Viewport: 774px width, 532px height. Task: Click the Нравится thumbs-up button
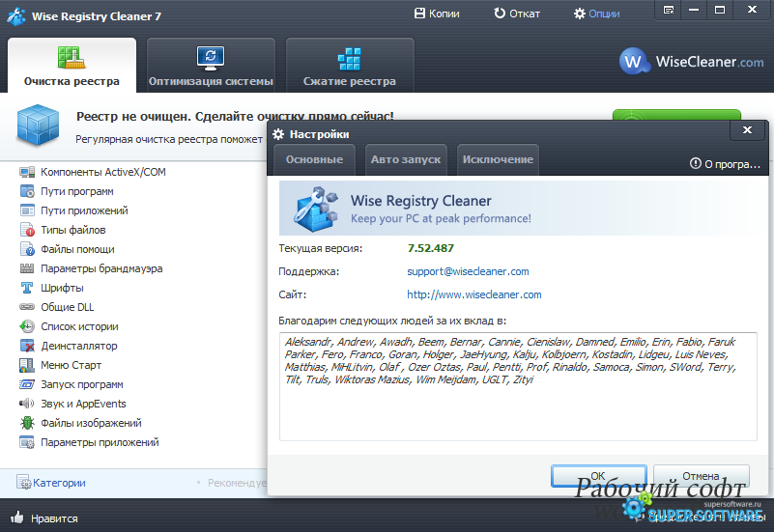44,518
